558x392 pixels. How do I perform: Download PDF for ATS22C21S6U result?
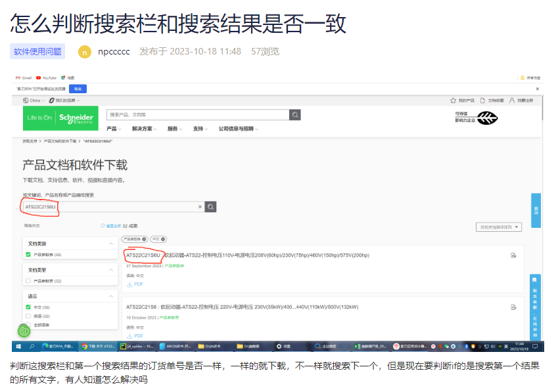point(135,284)
